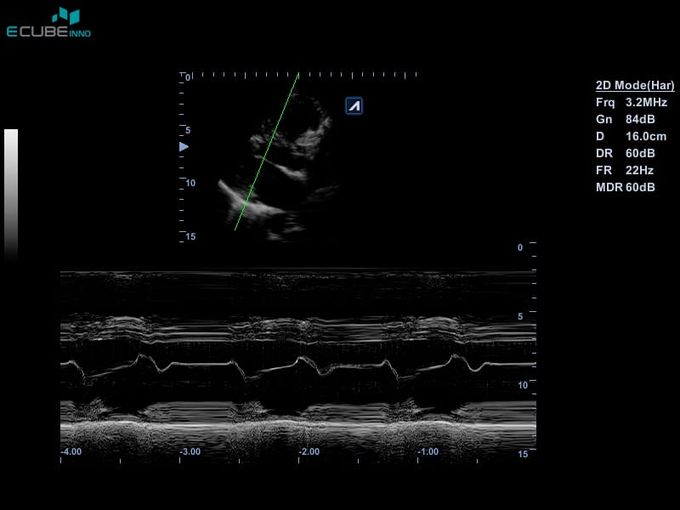Screen dimensions: 680x510
Task: Click the -3.00 time marker
Action: 190,452
